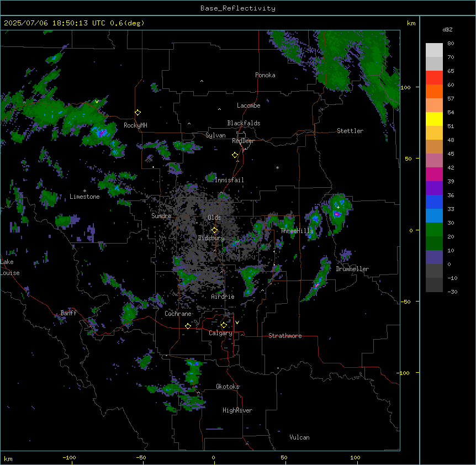
Task: Click the Olds town label
Action: click(x=214, y=218)
